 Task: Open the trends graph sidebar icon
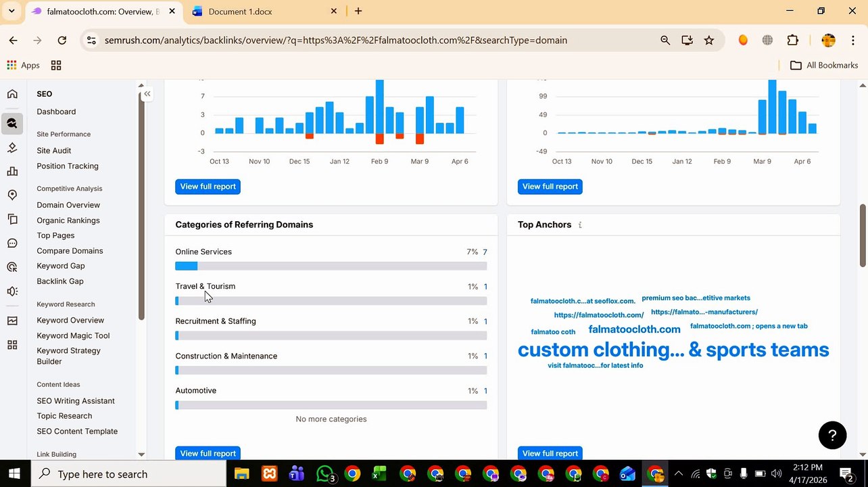pyautogui.click(x=12, y=321)
